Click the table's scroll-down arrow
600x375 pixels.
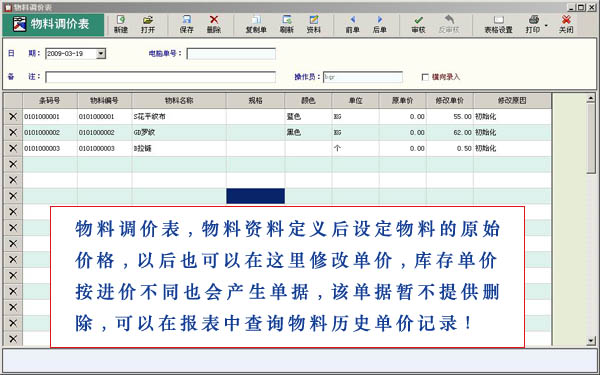tap(591, 340)
